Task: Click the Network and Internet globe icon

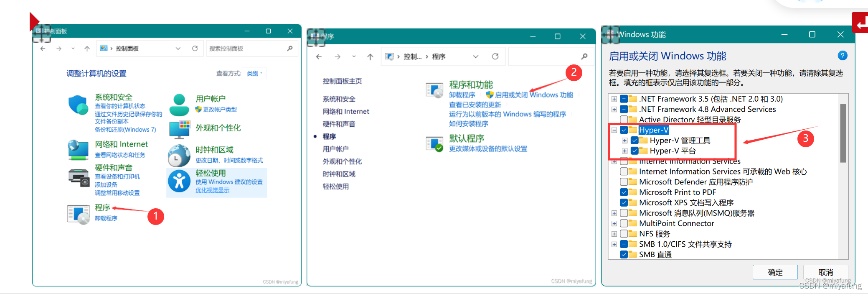Action: coord(78,150)
